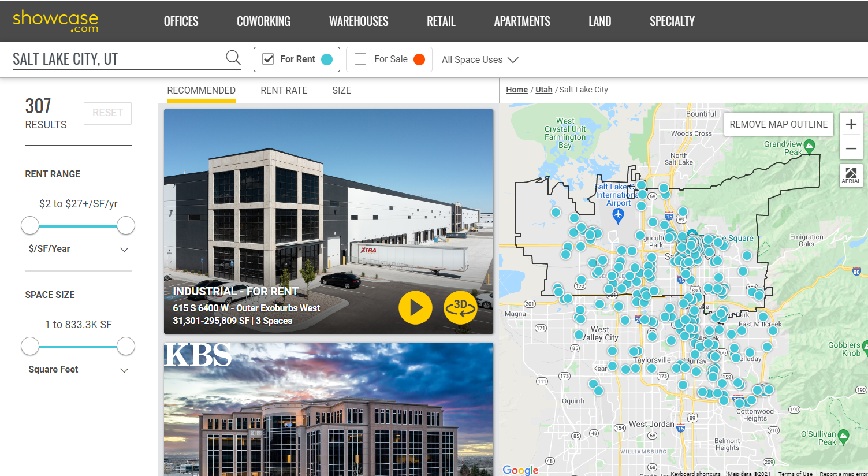Uncheck the For Rent checkbox
Screen dimensions: 868x476
268,59
